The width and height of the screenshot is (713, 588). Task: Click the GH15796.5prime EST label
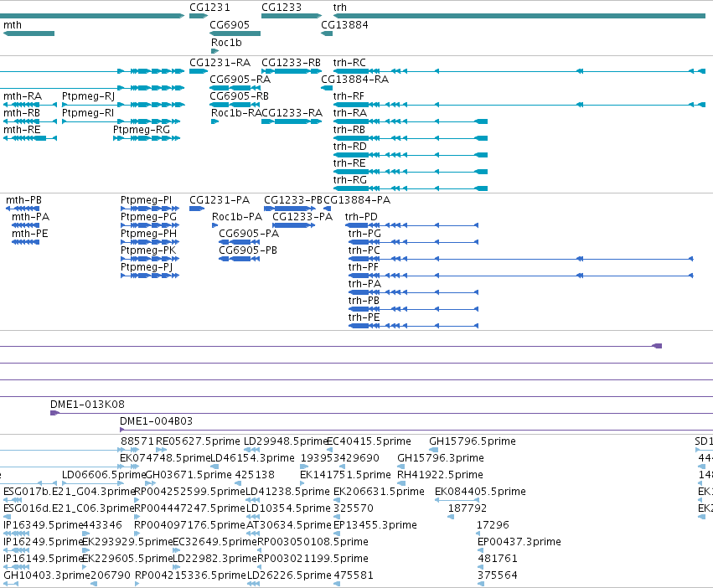point(473,441)
